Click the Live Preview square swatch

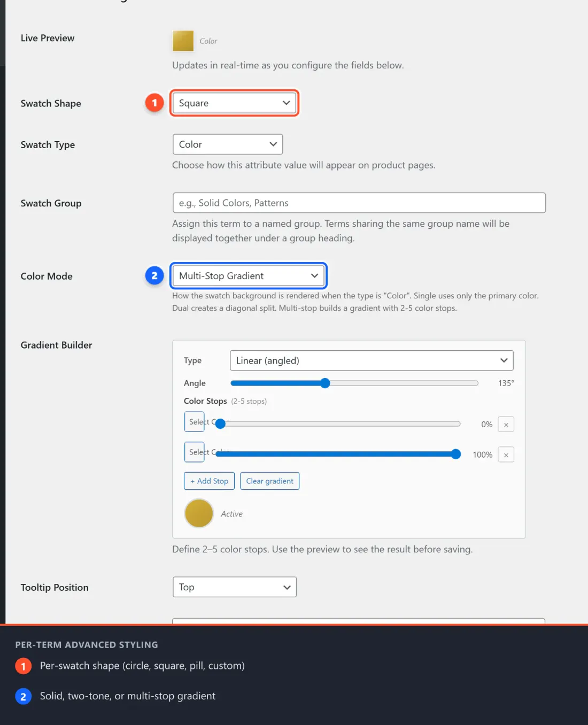tap(183, 41)
